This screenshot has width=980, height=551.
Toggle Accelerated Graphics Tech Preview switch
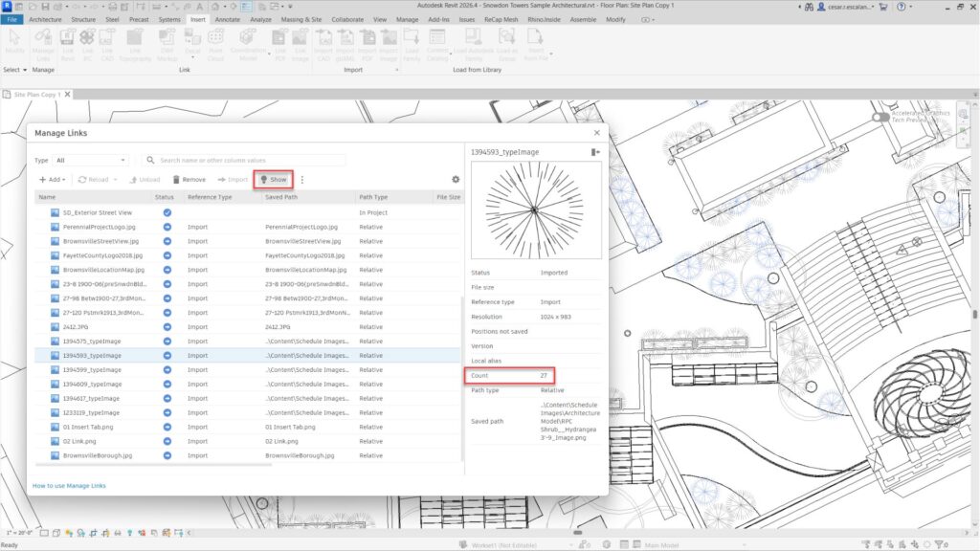click(x=880, y=116)
